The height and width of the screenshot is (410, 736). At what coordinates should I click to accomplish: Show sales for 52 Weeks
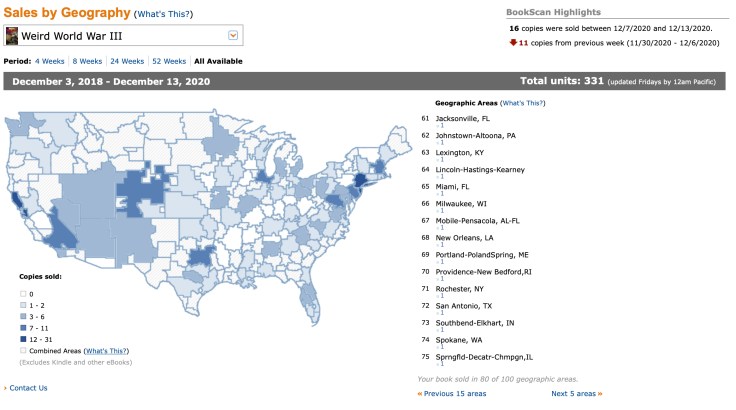170,61
